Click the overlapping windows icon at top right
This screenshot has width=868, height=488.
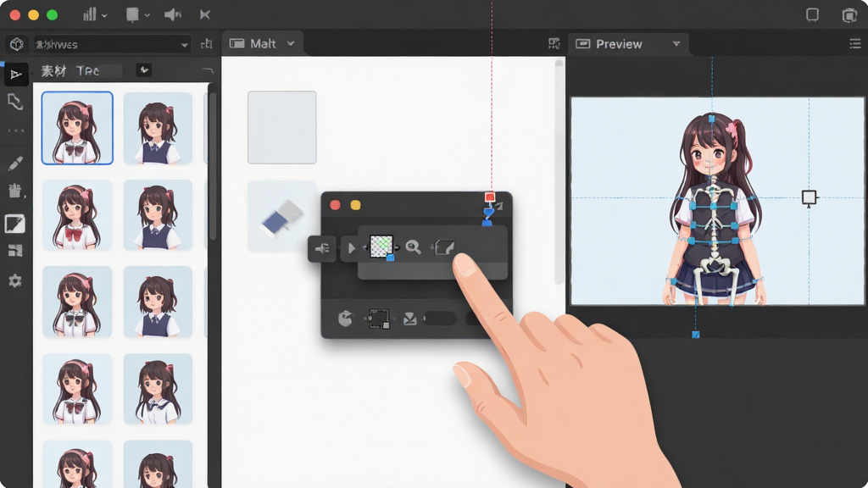849,15
